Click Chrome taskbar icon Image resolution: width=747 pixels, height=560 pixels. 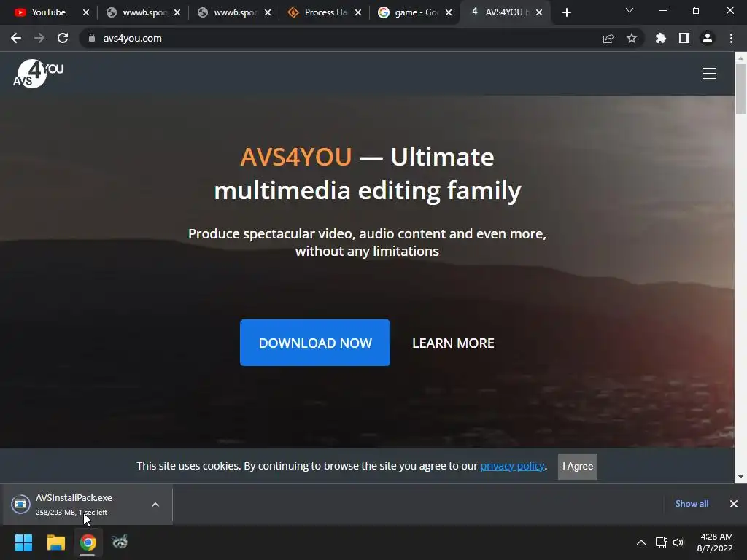pyautogui.click(x=88, y=542)
